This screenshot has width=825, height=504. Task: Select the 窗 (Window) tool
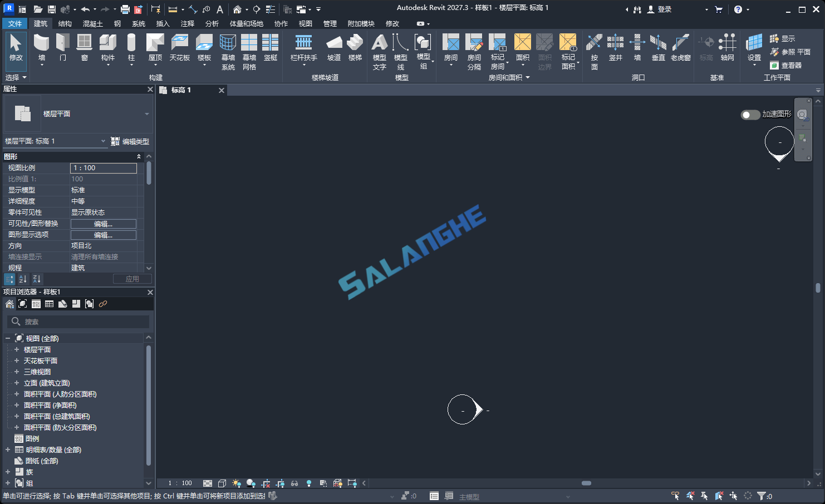[x=84, y=48]
